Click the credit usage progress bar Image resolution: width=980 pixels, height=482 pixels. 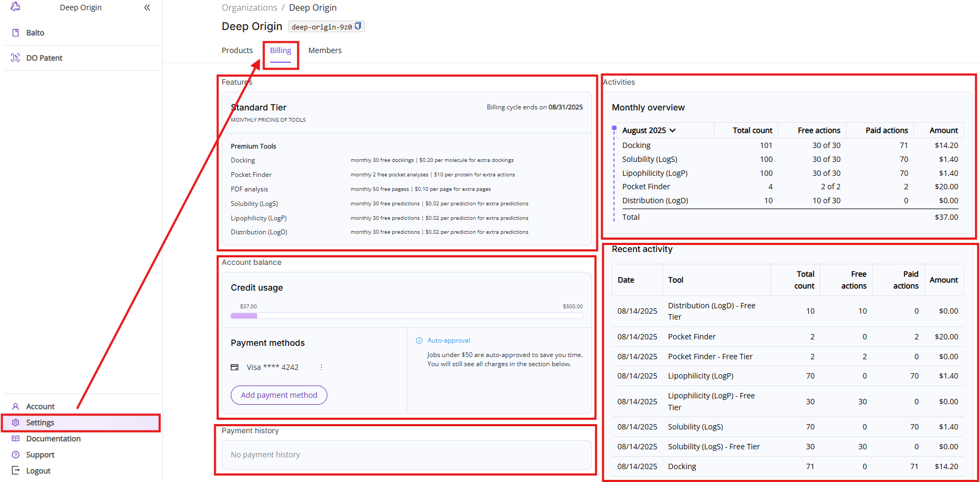click(406, 316)
